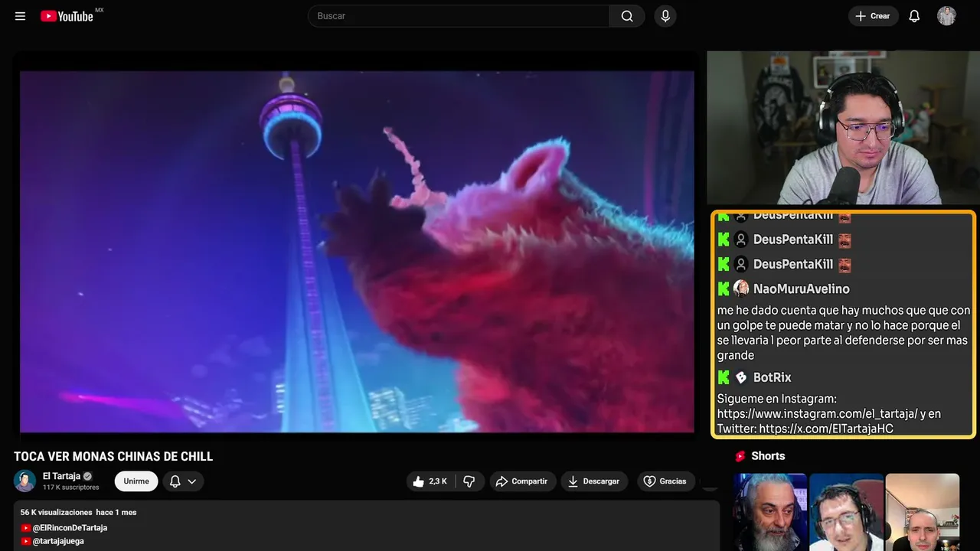Click the 56 K visualizaciones text
Screen dimensions: 980x551
[56, 512]
